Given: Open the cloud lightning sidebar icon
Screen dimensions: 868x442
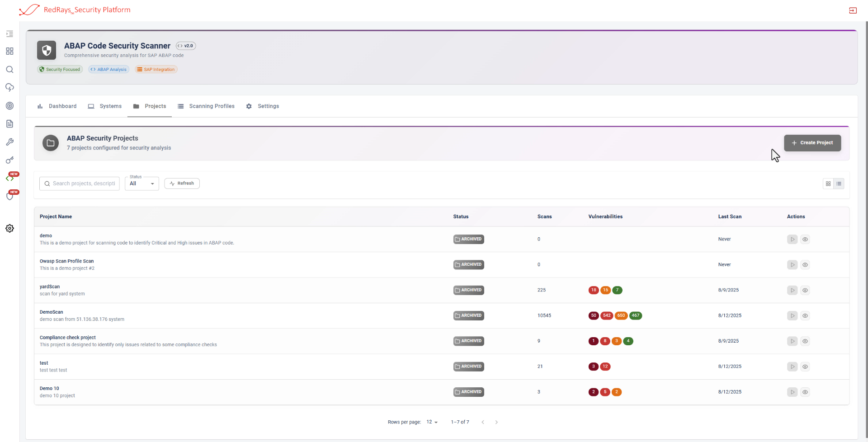Looking at the screenshot, I should (9, 87).
